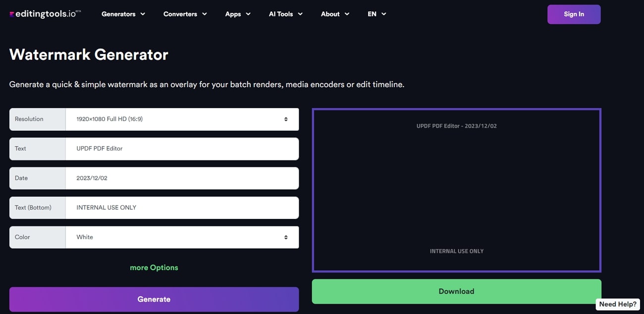Click the Color dropdown chevron icon
The image size is (644, 314).
(x=286, y=237)
